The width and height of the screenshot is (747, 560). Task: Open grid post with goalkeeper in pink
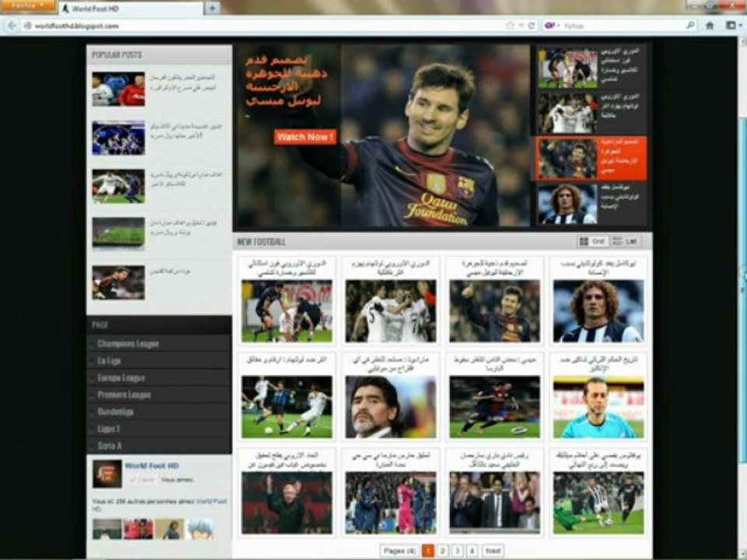(391, 503)
